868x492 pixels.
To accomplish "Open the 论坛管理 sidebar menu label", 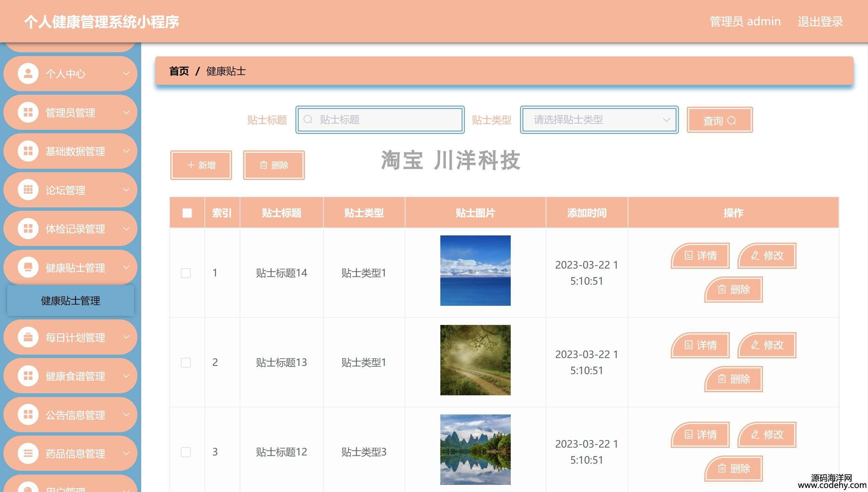I will tap(65, 190).
